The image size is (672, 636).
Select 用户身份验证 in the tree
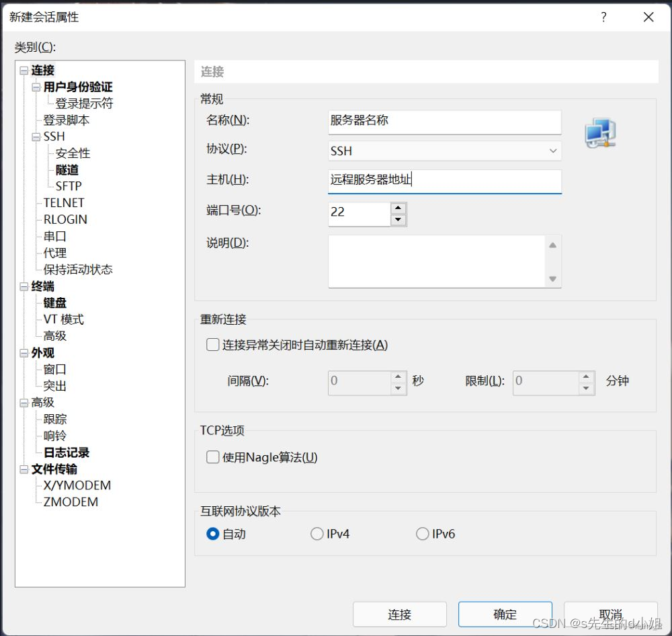pyautogui.click(x=78, y=87)
